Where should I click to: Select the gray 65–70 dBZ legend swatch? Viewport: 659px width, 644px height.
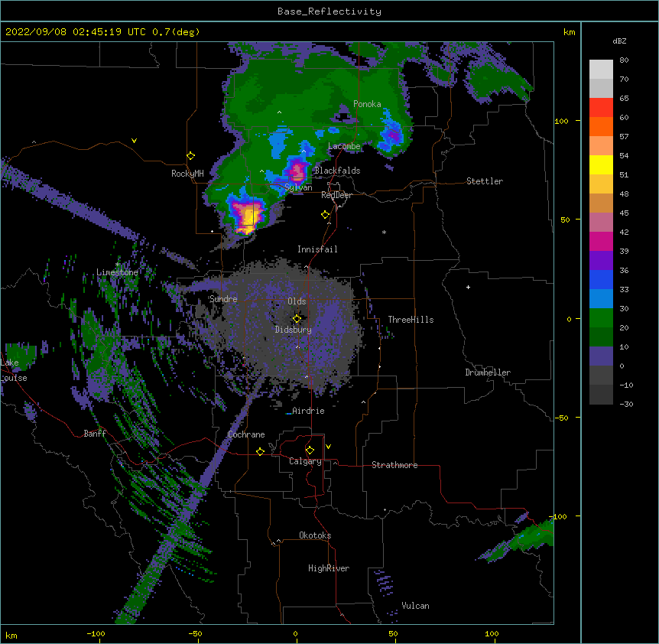point(601,88)
